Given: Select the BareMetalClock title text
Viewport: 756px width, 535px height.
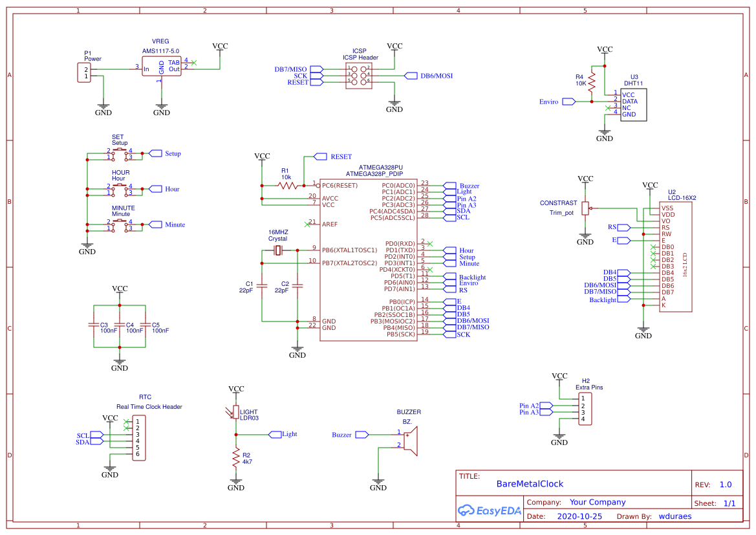Looking at the screenshot, I should point(530,484).
